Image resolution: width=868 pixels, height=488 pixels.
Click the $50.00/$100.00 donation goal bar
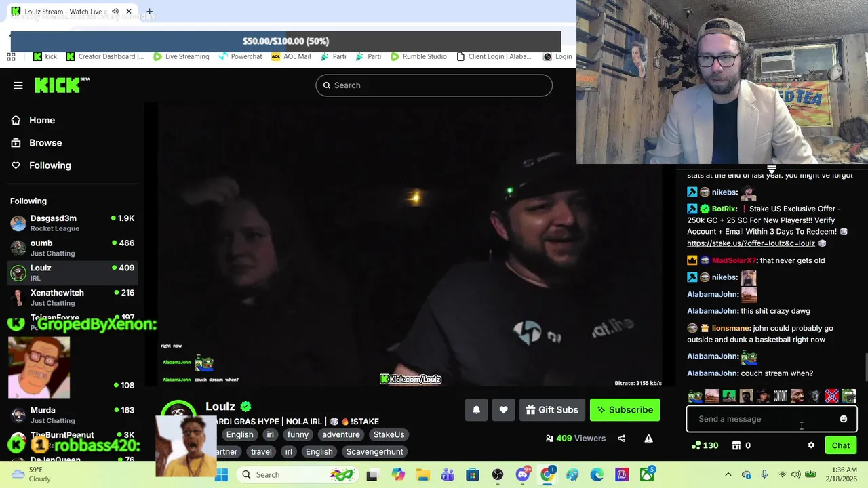pyautogui.click(x=285, y=41)
